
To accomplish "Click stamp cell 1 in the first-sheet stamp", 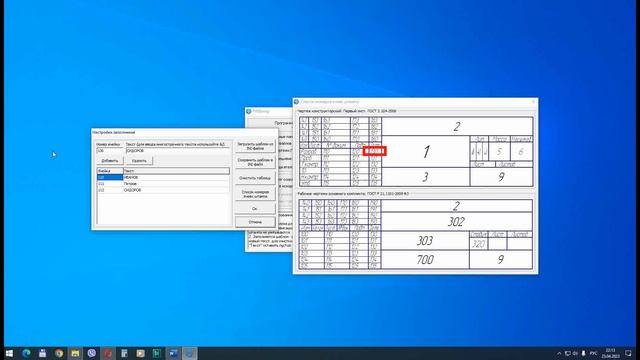I will tap(426, 152).
